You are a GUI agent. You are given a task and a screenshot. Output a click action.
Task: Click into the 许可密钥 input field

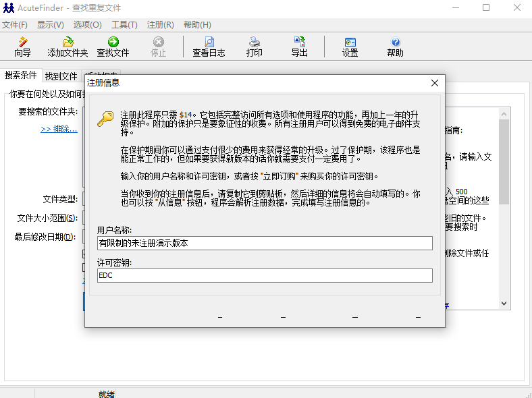(265, 276)
